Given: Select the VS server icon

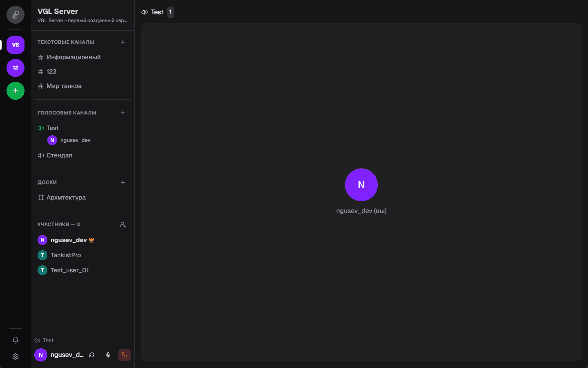Looking at the screenshot, I should coord(16,45).
